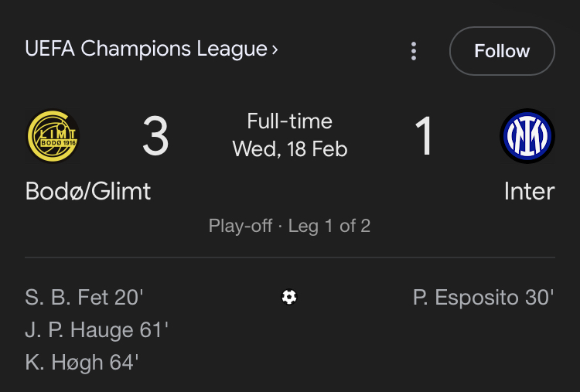Select goalscorer J. P. Hauge 61'
The height and width of the screenshot is (392, 580).
(97, 330)
